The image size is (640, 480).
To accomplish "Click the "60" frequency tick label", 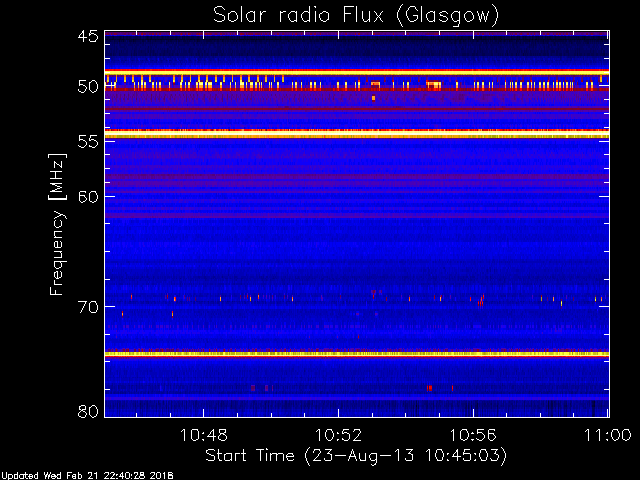I will point(88,197).
